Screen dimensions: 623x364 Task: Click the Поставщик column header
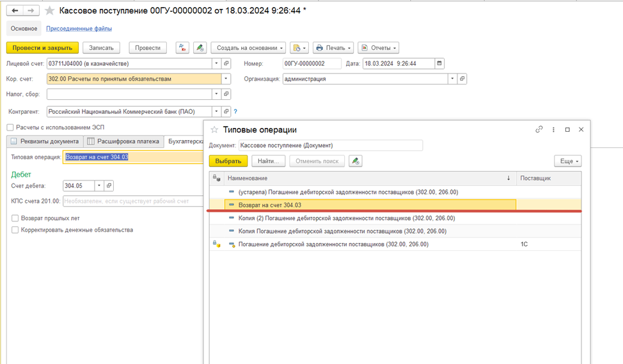[x=549, y=178]
